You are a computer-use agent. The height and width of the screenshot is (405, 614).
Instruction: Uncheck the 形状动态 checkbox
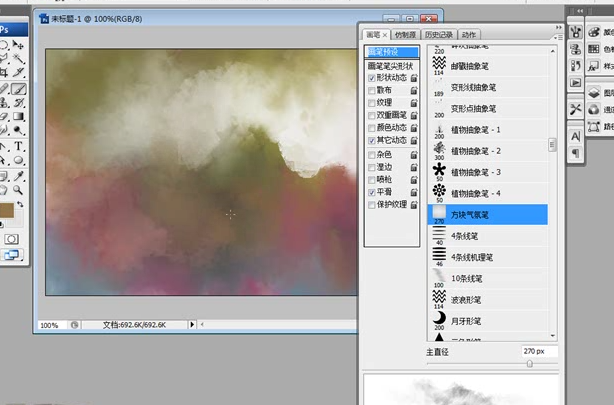pos(372,77)
